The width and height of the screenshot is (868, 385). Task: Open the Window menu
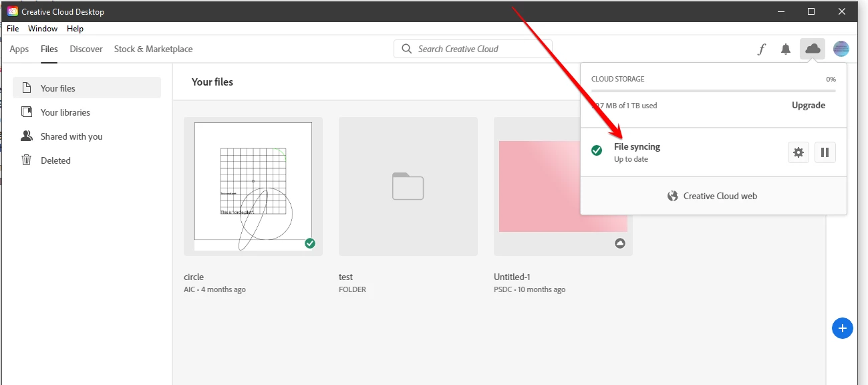tap(43, 29)
